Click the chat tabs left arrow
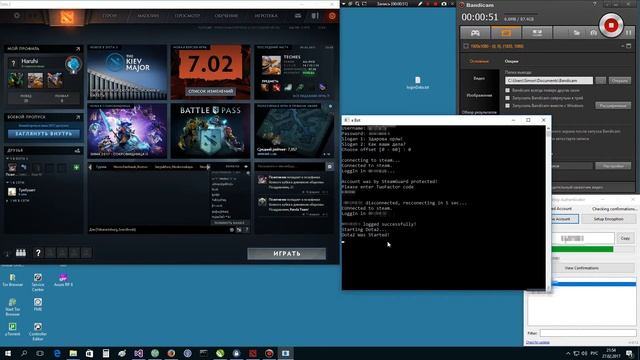 pos(90,167)
